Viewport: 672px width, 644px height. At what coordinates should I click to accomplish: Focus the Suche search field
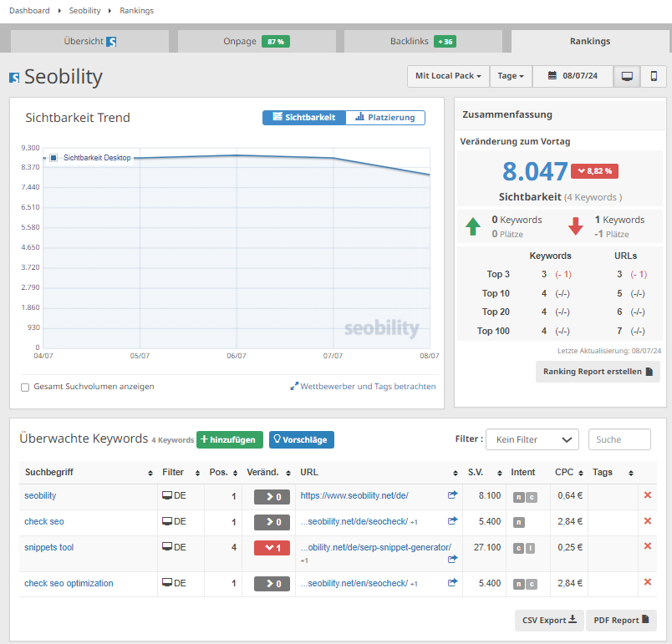619,439
